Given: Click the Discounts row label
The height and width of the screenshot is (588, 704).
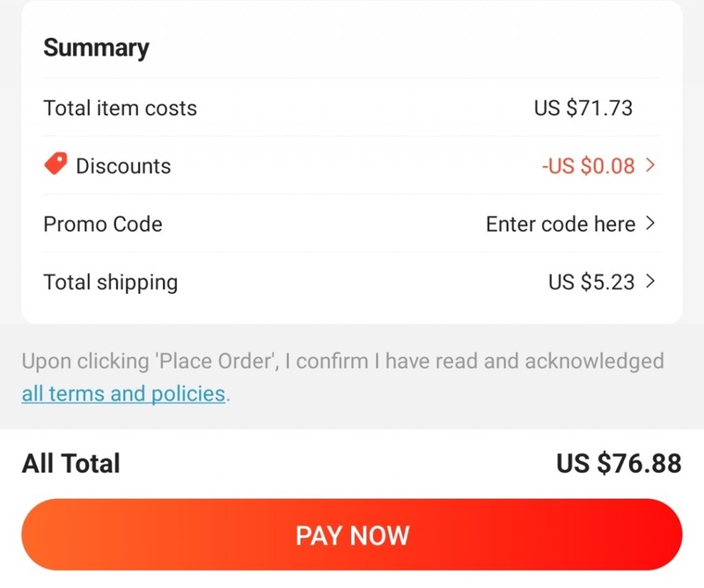Looking at the screenshot, I should [123, 165].
